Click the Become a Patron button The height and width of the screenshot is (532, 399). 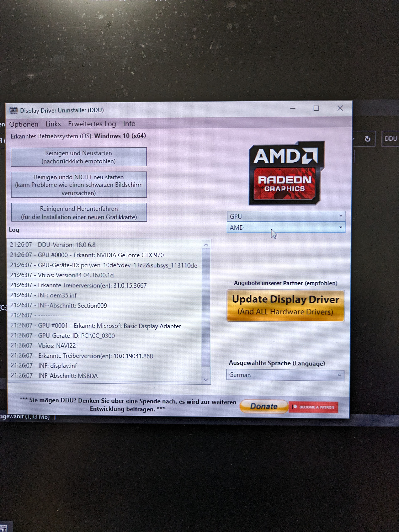click(313, 407)
